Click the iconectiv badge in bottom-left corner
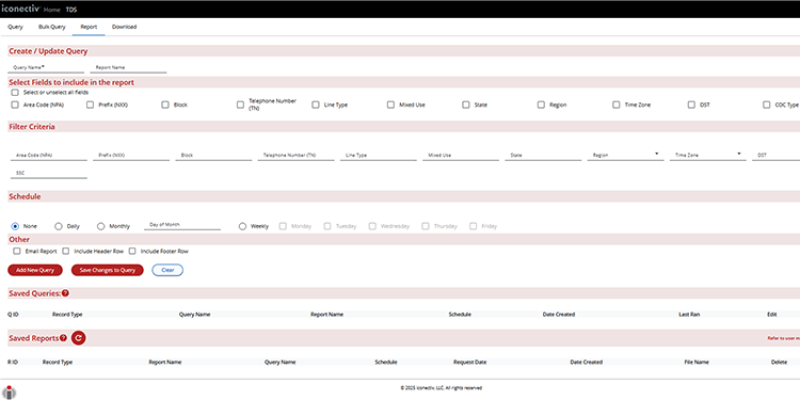 [x=10, y=391]
